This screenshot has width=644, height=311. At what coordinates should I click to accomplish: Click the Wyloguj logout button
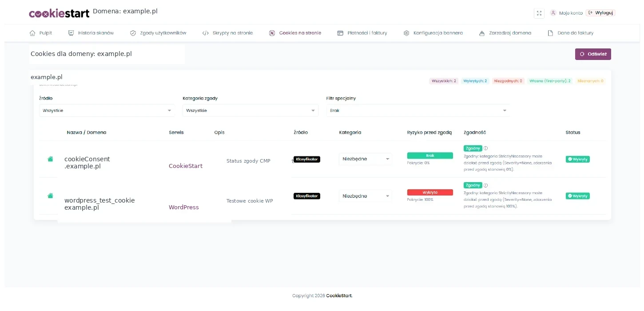(600, 13)
